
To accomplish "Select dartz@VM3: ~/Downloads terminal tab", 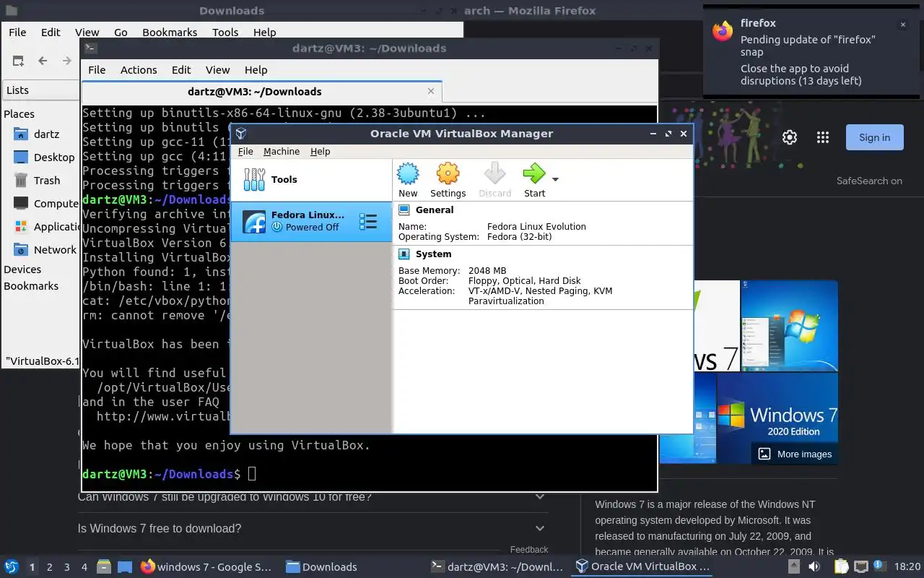I will 261,92.
